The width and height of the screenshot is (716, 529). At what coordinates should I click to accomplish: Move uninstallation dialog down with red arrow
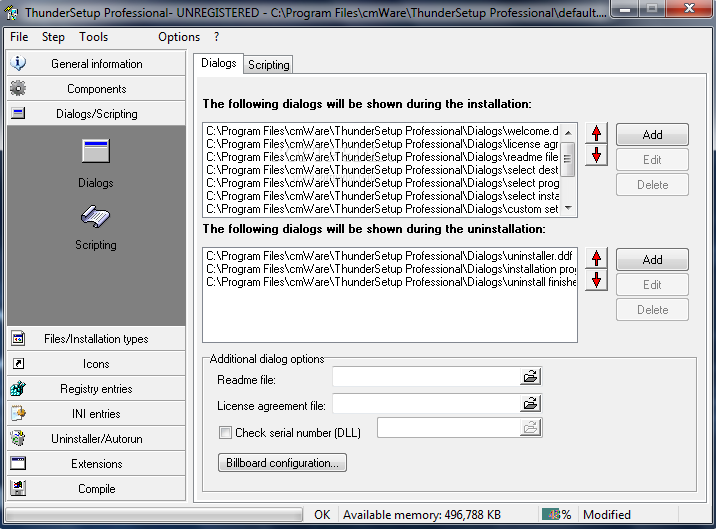click(x=596, y=280)
